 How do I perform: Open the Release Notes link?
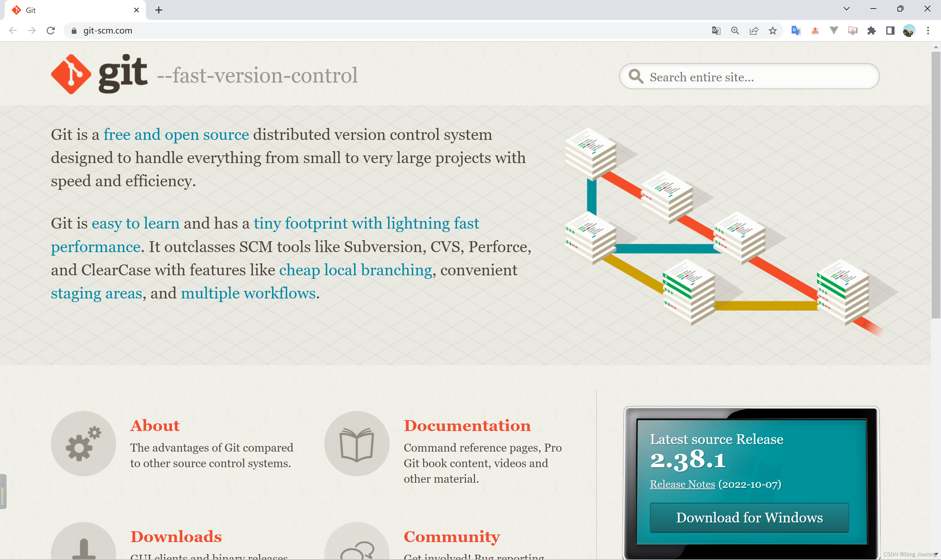pos(682,484)
